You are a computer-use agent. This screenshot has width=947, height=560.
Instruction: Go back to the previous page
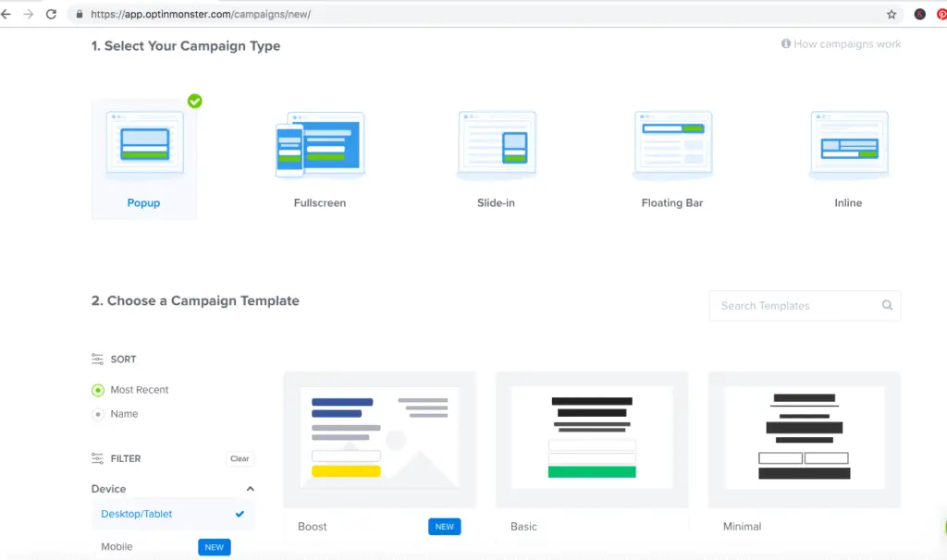click(x=6, y=14)
